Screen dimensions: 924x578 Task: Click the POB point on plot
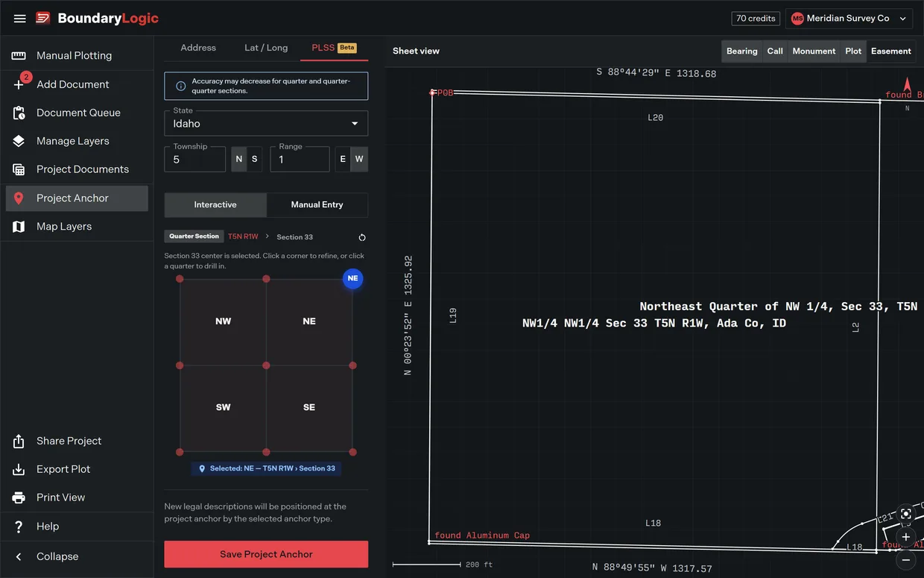point(432,93)
